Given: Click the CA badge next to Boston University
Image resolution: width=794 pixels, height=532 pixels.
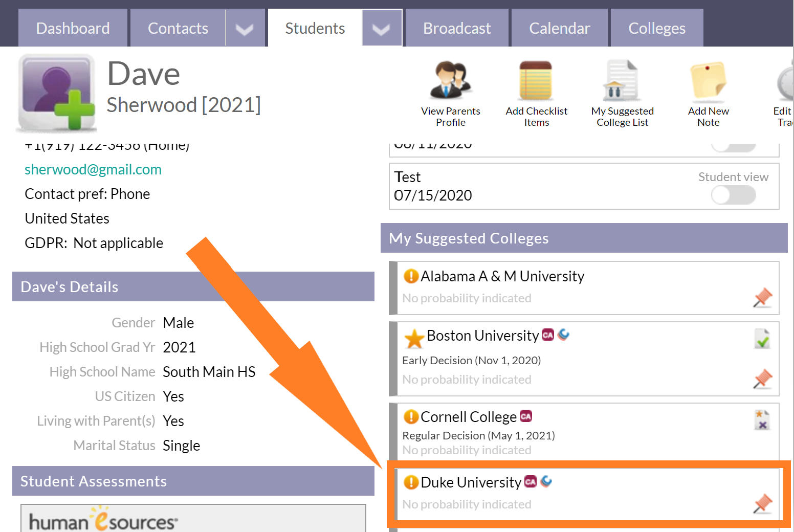Looking at the screenshot, I should (x=548, y=335).
